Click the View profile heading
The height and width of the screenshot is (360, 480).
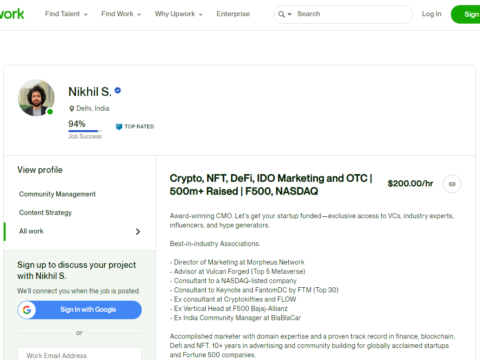pyautogui.click(x=40, y=170)
